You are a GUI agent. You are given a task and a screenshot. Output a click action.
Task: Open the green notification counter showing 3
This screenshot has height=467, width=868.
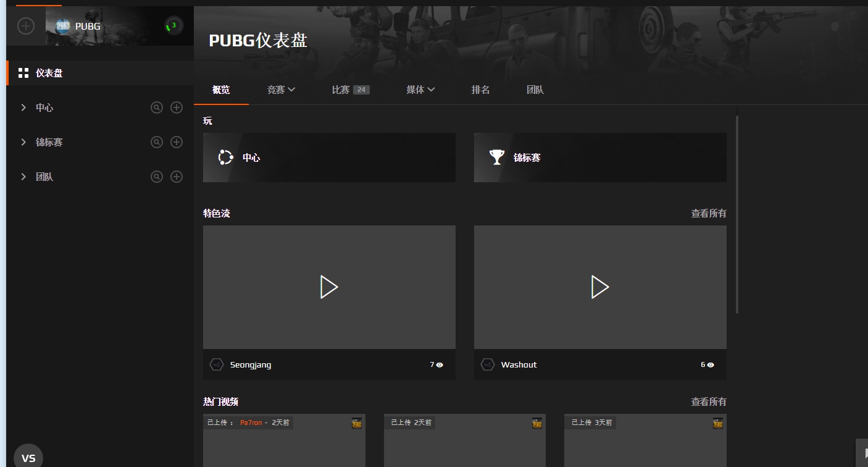[173, 26]
